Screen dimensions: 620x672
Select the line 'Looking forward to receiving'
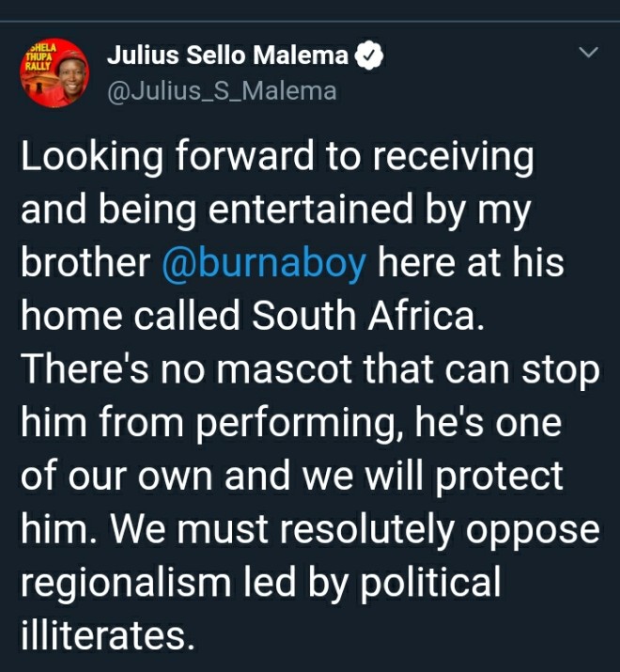tap(278, 157)
